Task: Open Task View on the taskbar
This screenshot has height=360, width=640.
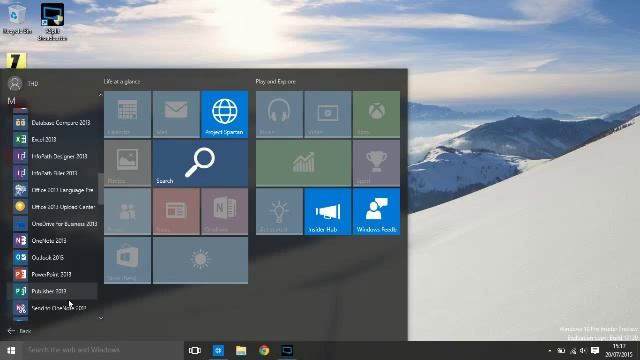Action: [x=195, y=350]
